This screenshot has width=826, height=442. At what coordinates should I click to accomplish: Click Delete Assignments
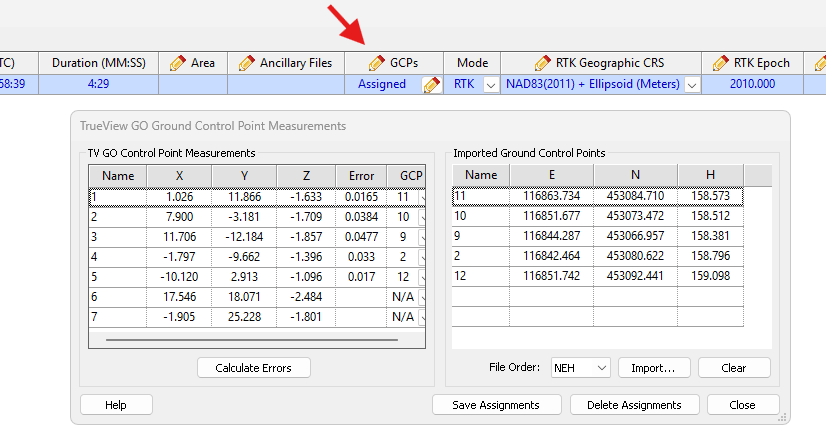[634, 405]
